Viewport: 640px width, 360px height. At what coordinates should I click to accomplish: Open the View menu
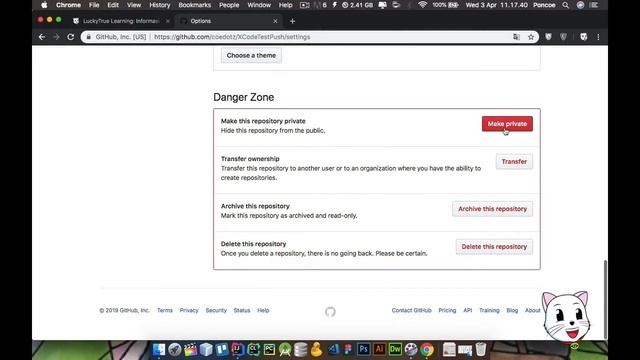(x=134, y=5)
